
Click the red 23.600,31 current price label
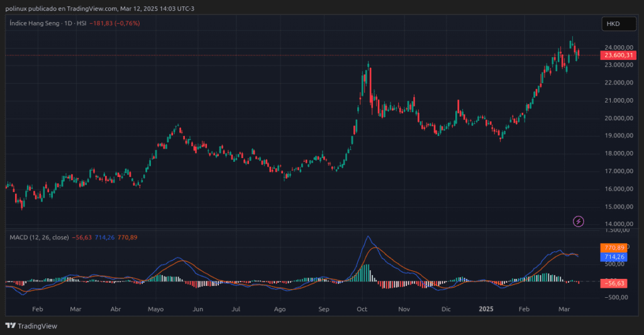(618, 55)
